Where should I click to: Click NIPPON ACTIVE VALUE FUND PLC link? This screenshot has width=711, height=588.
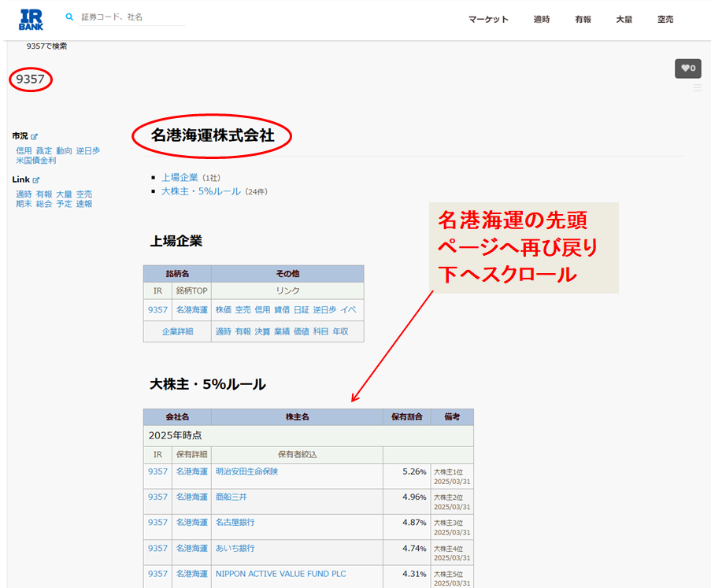[280, 574]
